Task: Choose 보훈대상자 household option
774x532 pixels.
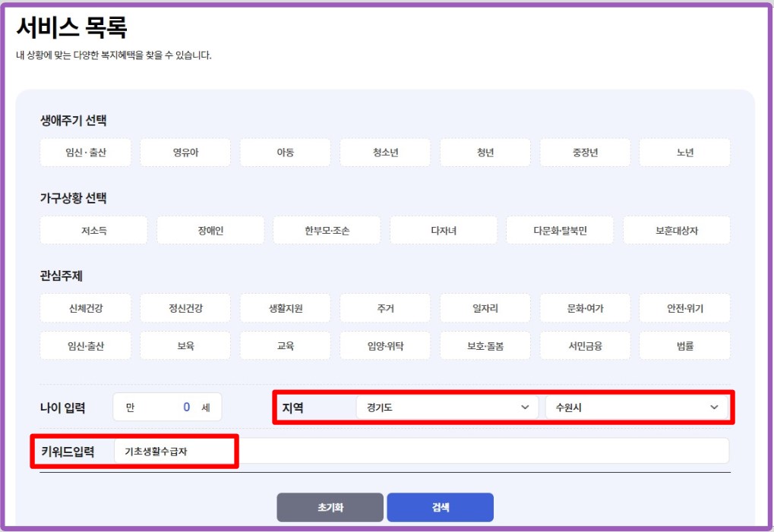Action: (x=676, y=230)
